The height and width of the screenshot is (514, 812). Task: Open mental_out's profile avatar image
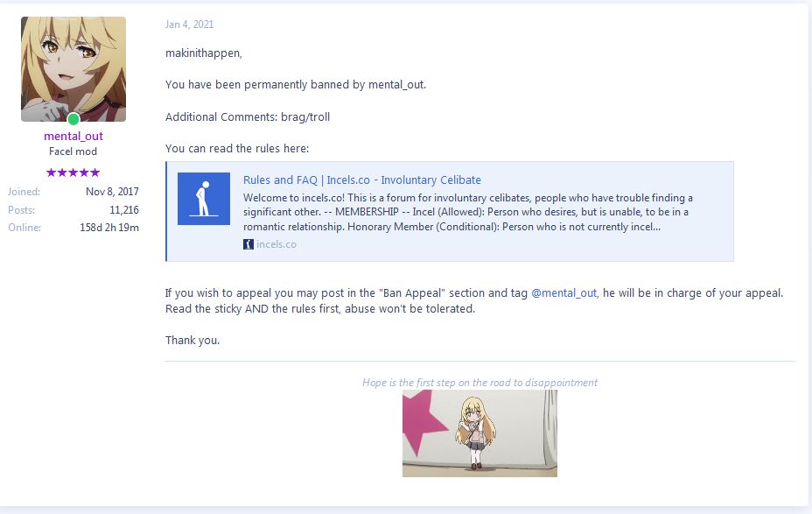[73, 69]
